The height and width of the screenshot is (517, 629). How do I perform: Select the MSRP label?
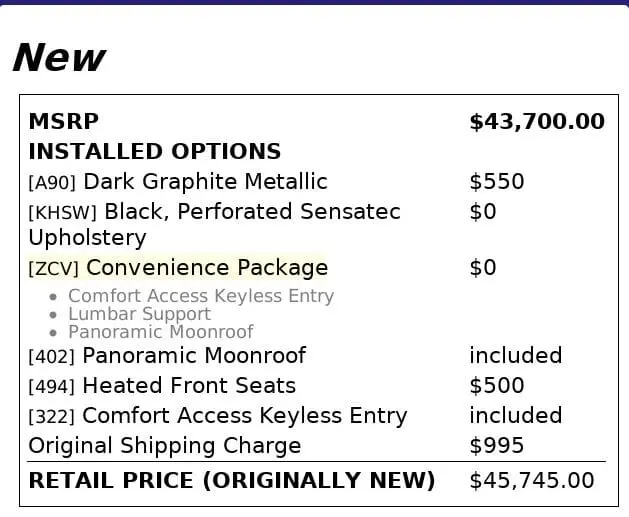coord(63,122)
